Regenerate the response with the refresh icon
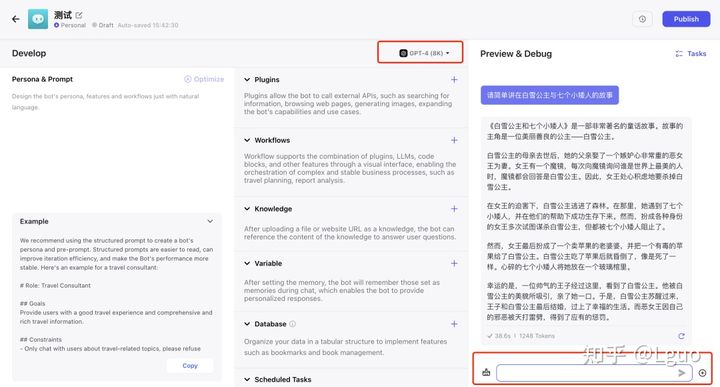 [x=681, y=336]
